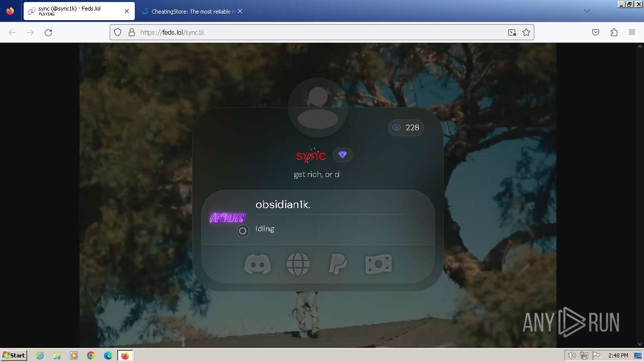Go forward to next page
Screen dimensions: 644x362
coord(30,32)
